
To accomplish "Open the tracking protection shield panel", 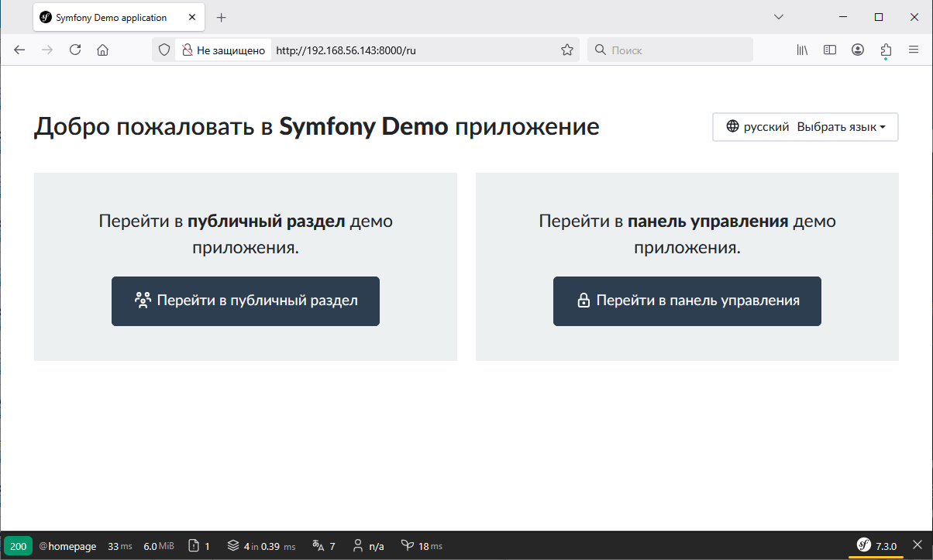I will click(164, 50).
